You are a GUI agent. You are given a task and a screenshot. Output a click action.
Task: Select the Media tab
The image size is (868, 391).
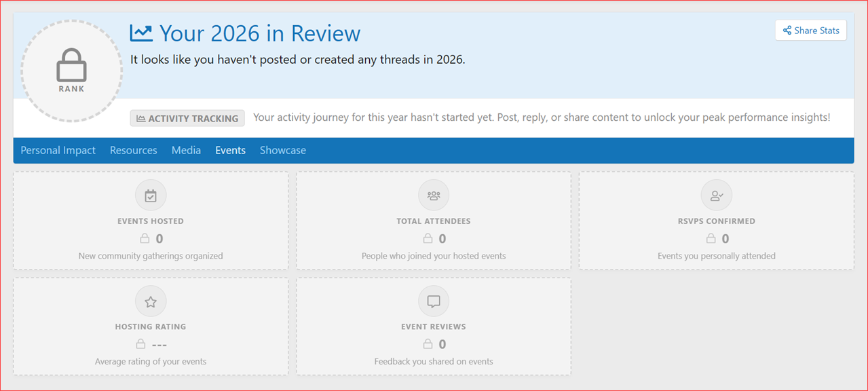click(186, 151)
